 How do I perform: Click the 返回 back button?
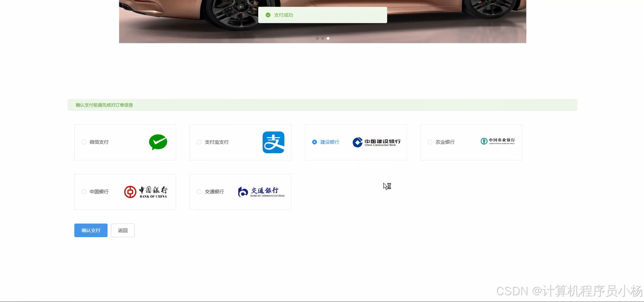[123, 230]
